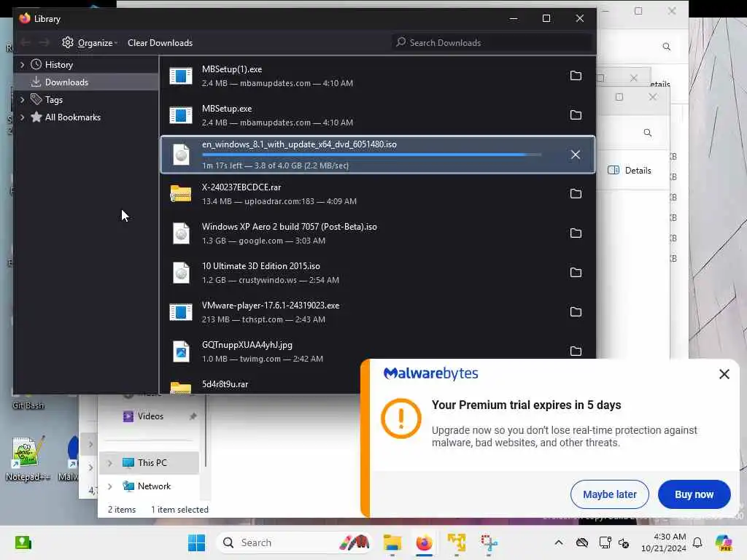Click the Malwarebytes warning exclamation icon
This screenshot has height=560, width=747.
[401, 418]
